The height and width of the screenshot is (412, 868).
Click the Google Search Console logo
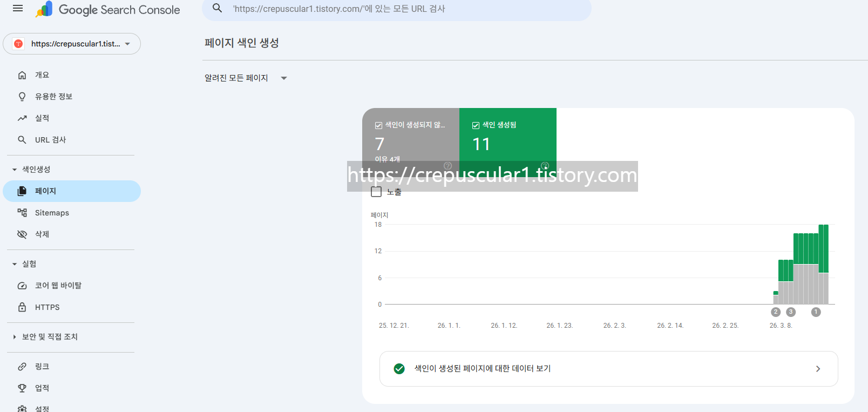pyautogui.click(x=107, y=10)
